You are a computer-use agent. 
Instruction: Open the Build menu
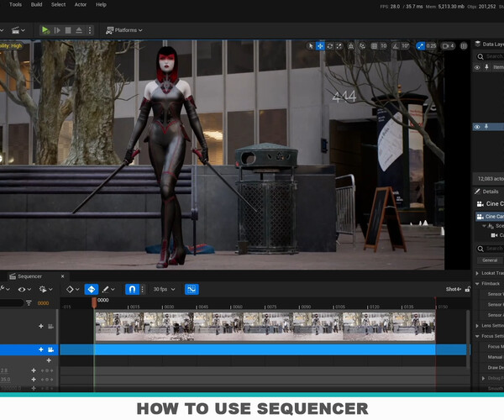tap(36, 4)
